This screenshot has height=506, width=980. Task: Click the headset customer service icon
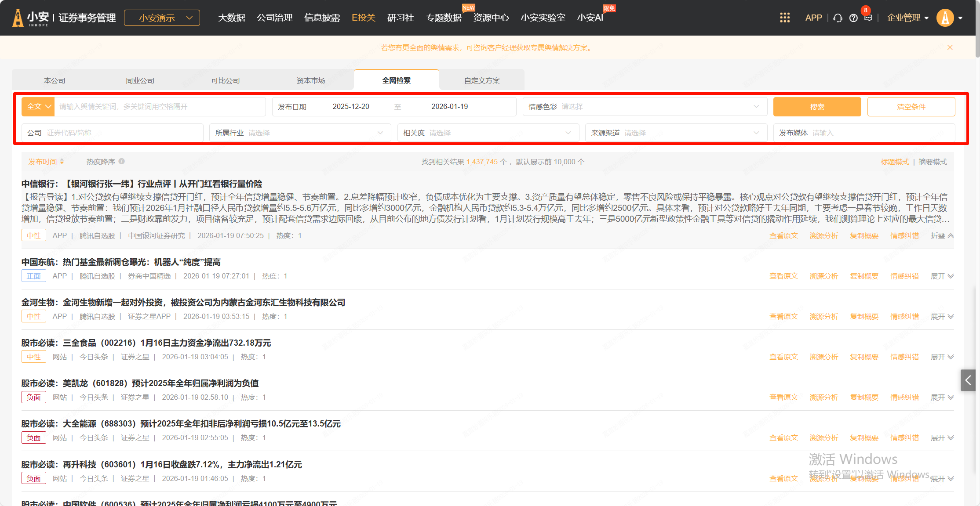838,18
